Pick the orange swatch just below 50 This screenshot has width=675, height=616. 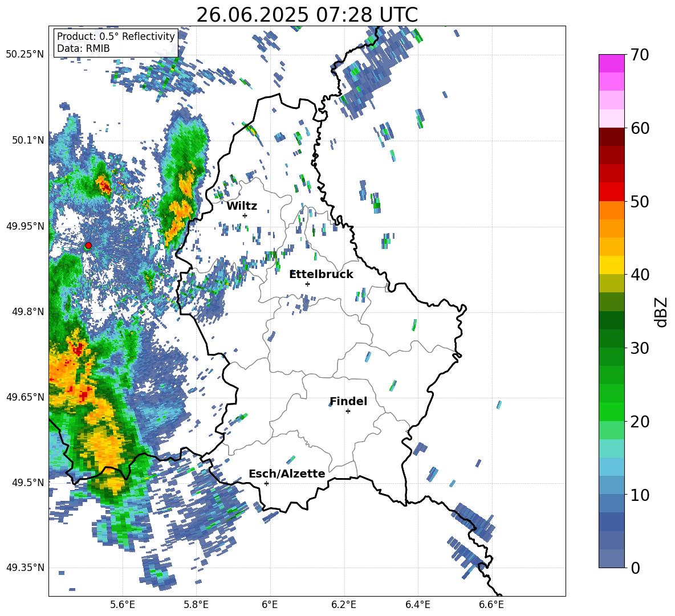click(611, 210)
